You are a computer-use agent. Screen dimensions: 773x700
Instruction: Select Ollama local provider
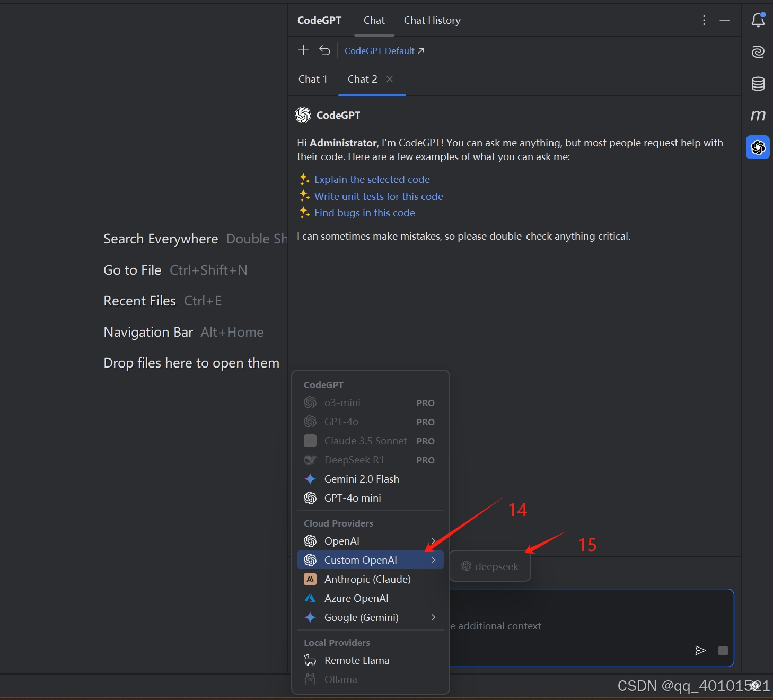click(371, 679)
